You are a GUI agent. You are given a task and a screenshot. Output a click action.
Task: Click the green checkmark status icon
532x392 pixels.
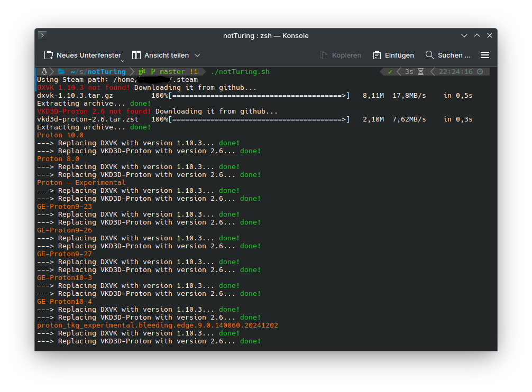[390, 71]
